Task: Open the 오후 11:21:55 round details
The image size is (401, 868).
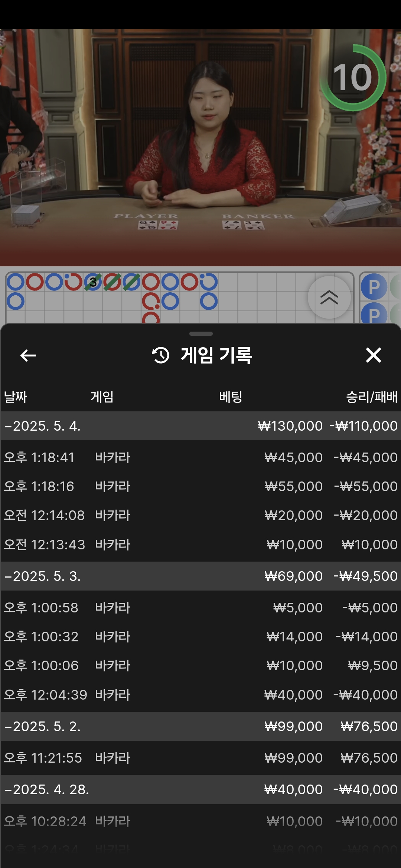Action: (200, 758)
